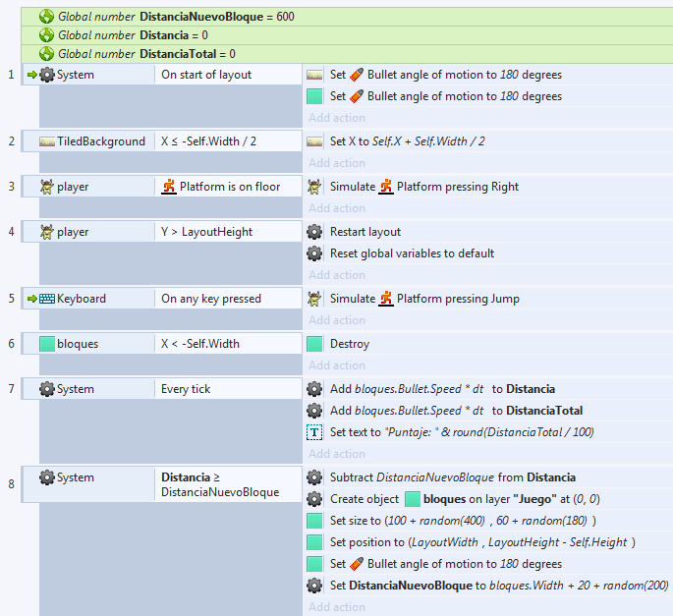
Task: Click player sprite icon in event 4 condition
Action: pyautogui.click(x=47, y=232)
